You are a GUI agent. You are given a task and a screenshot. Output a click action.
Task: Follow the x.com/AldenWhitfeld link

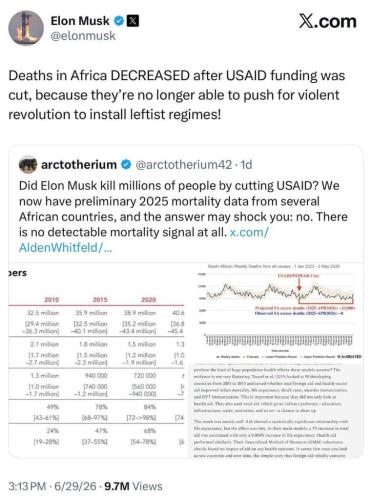point(143,240)
